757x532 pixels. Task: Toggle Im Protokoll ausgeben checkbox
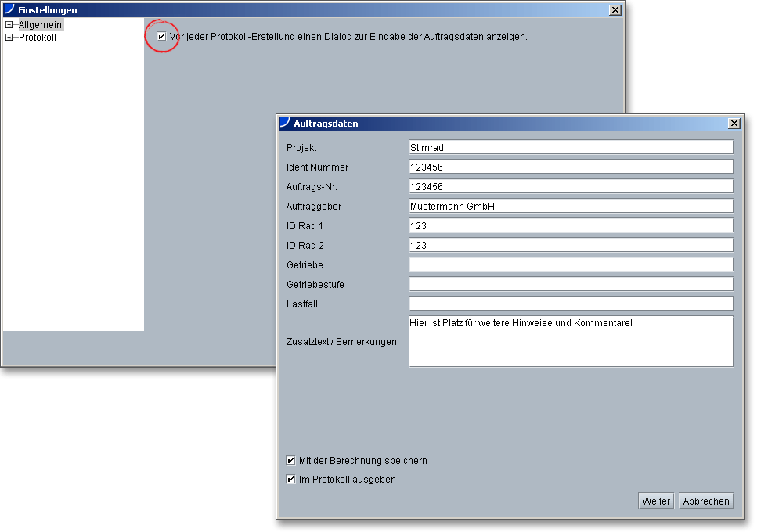[x=291, y=480]
